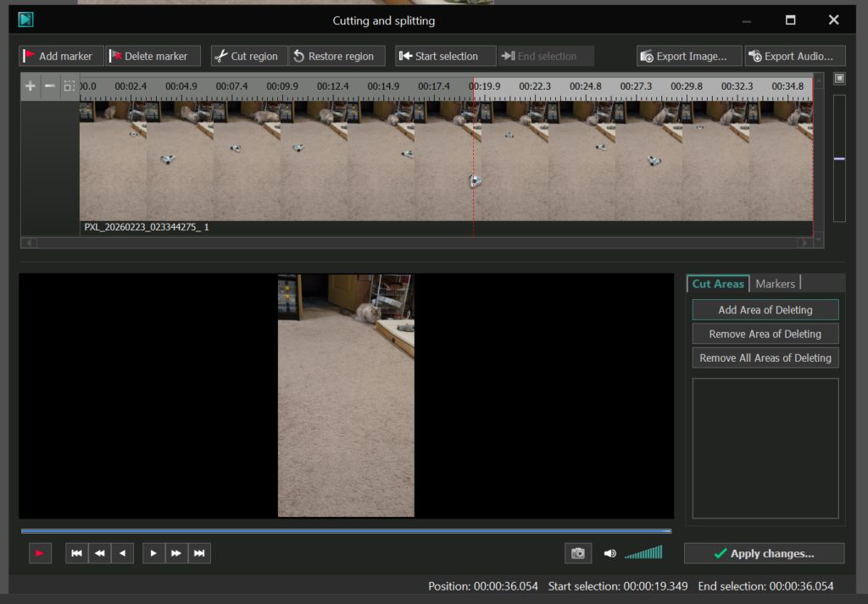
Task: Adjust the volume level bars
Action: [x=643, y=553]
